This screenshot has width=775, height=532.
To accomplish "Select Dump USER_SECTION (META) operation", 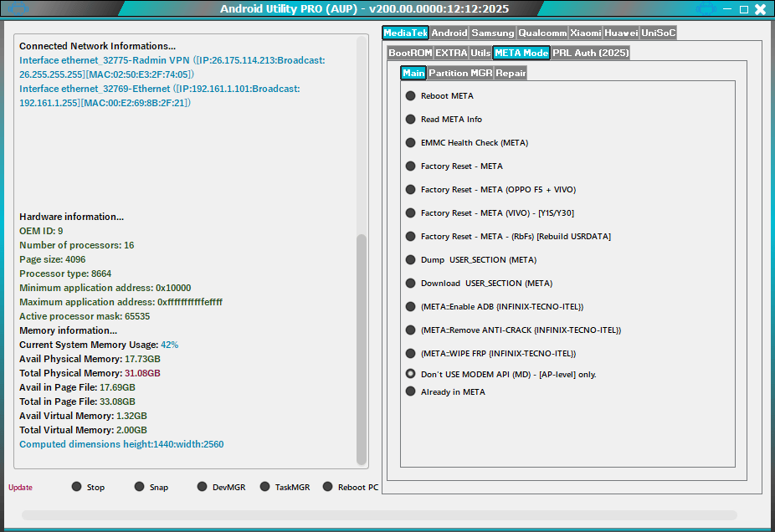I will click(x=410, y=259).
